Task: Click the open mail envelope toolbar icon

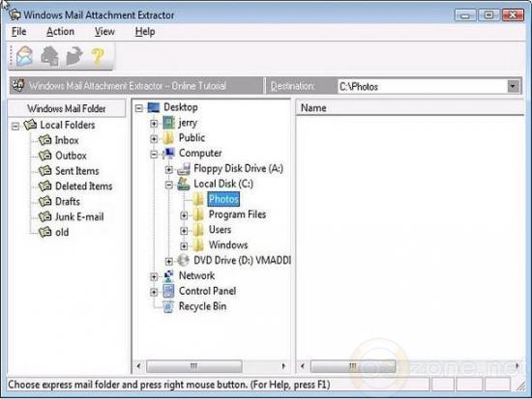Action: 25,56
